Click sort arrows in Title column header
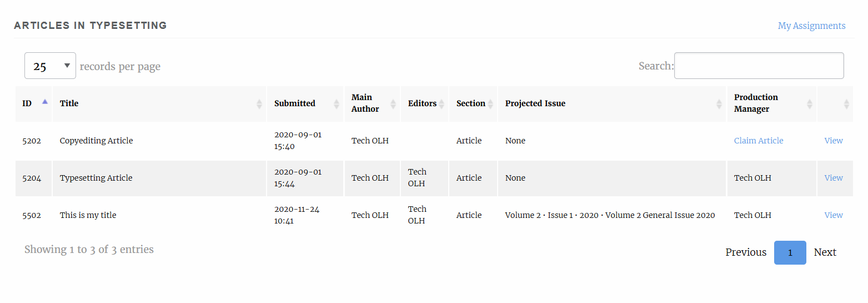Screen dimensions: 868x303 259,104
